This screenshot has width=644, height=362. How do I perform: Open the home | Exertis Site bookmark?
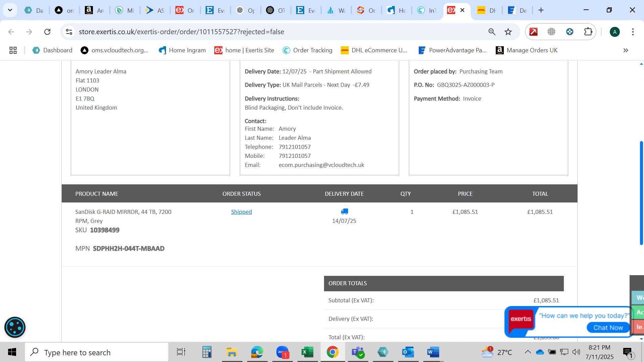point(244,50)
